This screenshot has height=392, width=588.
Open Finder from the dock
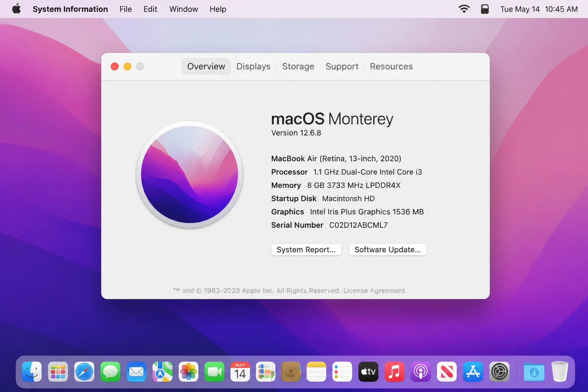click(x=32, y=372)
